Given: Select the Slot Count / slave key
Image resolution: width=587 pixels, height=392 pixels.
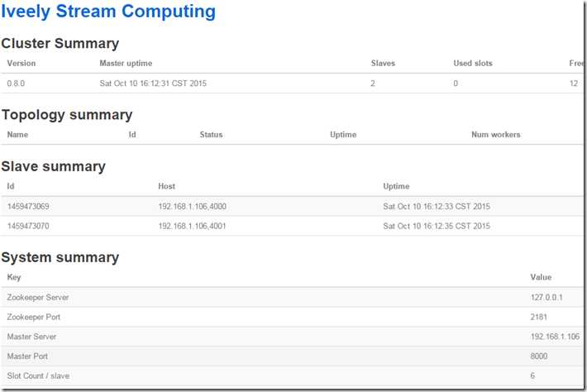Looking at the screenshot, I should (38, 375).
